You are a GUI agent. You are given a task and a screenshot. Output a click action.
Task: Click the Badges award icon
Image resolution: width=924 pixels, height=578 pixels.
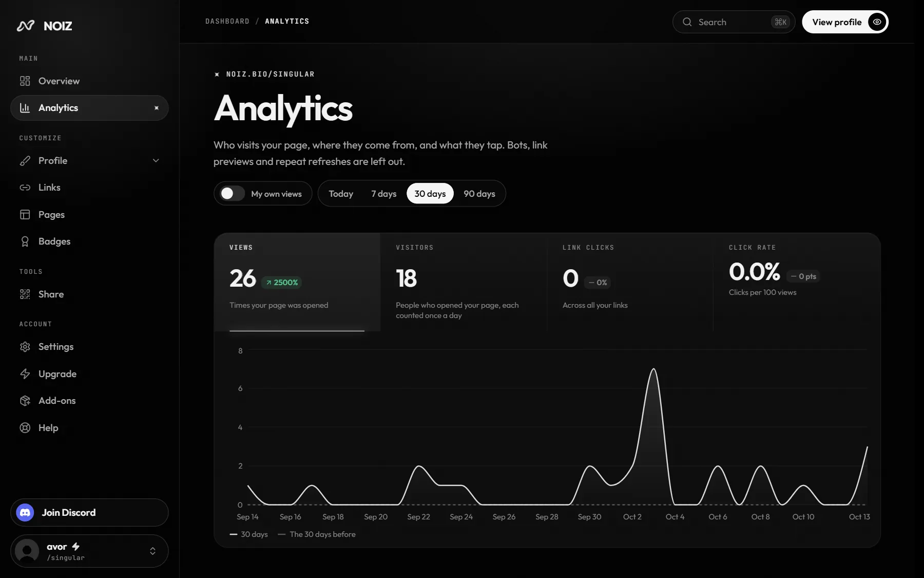coord(25,241)
